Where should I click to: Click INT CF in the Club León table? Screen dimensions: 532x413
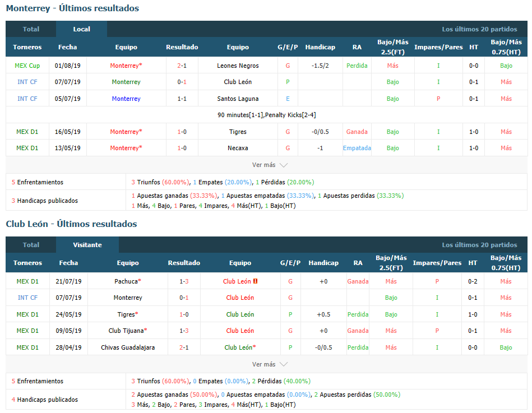point(27,298)
